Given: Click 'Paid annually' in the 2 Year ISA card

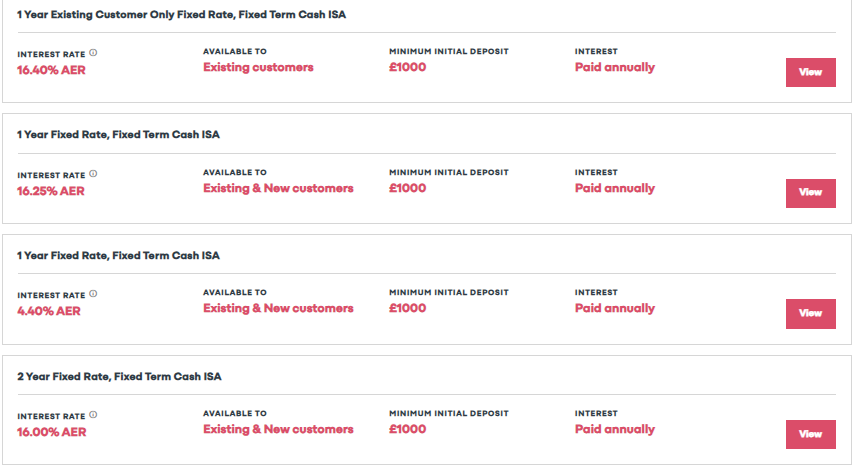Looking at the screenshot, I should [615, 429].
